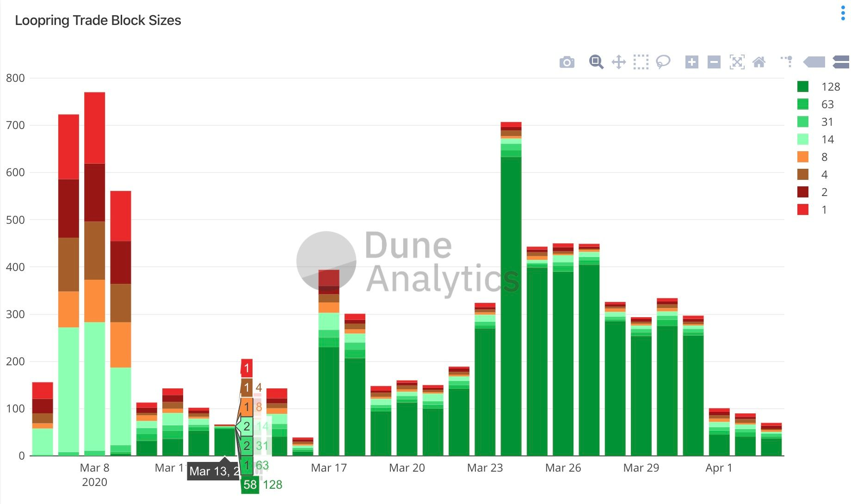Click the x-axis label Mar 29

(x=641, y=468)
